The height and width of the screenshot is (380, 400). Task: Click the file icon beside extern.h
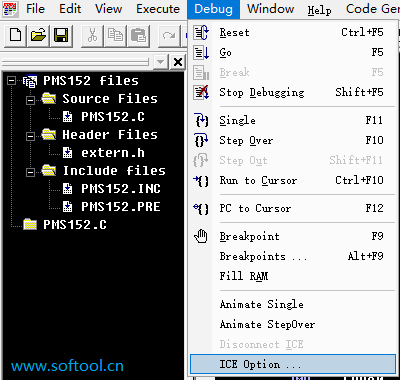click(67, 153)
